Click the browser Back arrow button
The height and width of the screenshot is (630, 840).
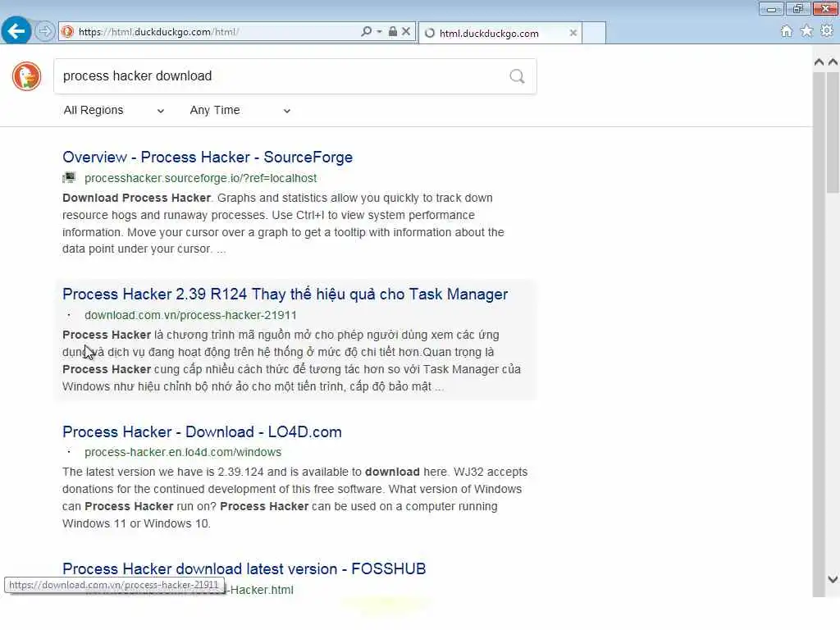16,30
